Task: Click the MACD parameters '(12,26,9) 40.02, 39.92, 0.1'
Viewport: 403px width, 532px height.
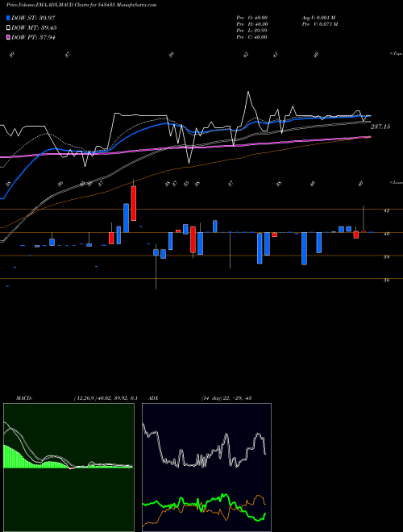Action: pyautogui.click(x=105, y=398)
